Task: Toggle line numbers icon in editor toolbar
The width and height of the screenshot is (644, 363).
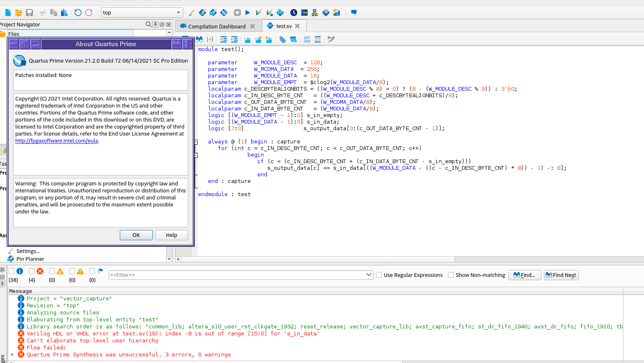Action: (x=307, y=40)
